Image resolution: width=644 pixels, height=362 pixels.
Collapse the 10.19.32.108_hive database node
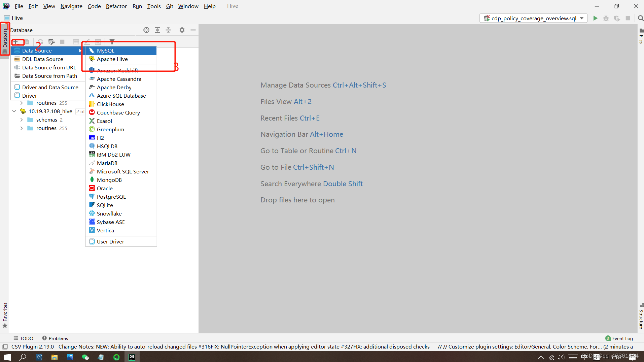click(14, 111)
